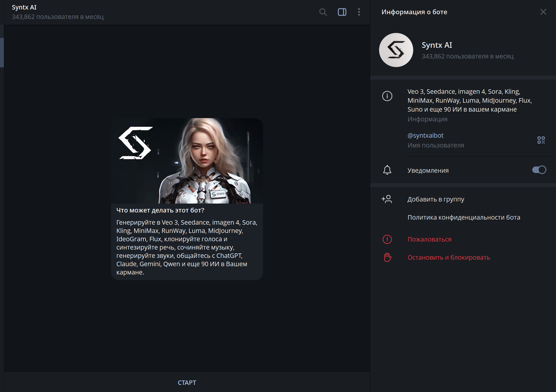This screenshot has width=556, height=392.
Task: Open search in the Syntx AI chat
Action: tap(323, 12)
